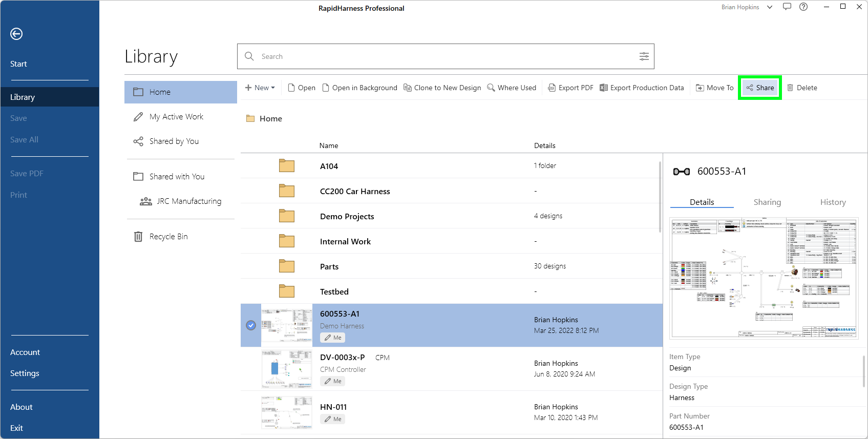Click the Home breadcrumb above the list
Viewport: 868px width, 439px height.
(271, 119)
